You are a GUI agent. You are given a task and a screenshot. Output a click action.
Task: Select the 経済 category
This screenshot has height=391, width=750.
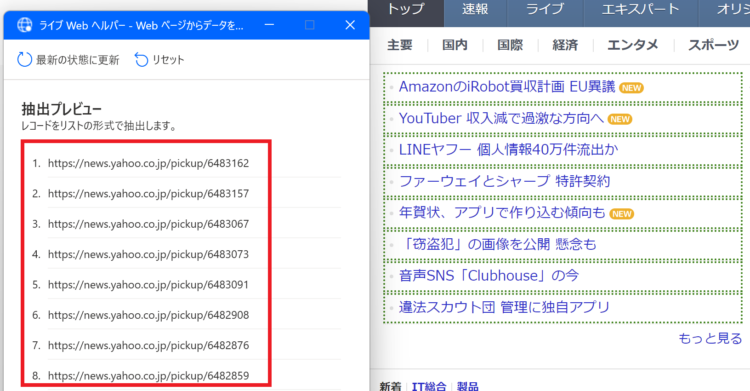point(565,45)
